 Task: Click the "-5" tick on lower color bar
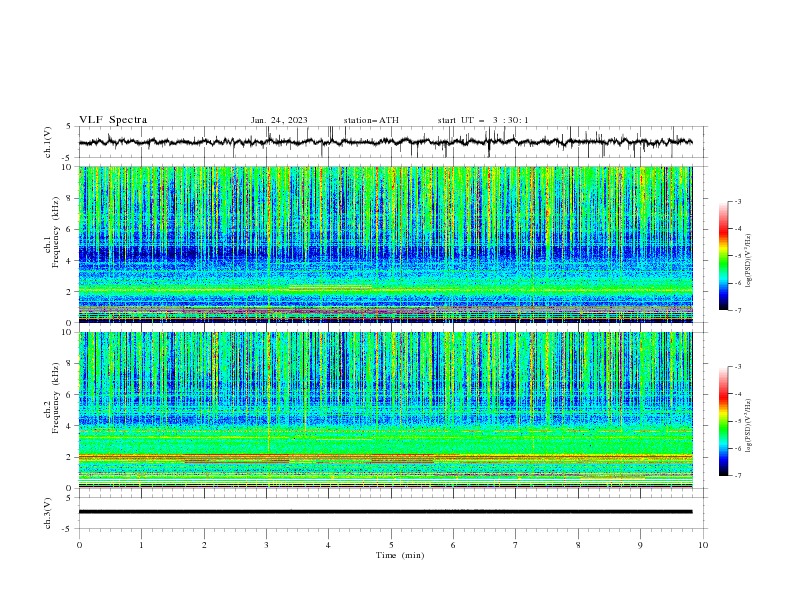pos(738,421)
